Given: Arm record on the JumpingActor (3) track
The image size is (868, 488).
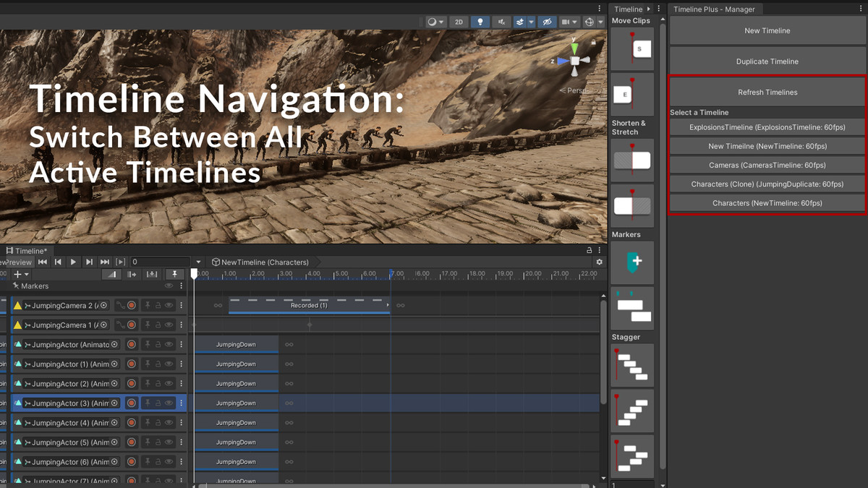Looking at the screenshot, I should (130, 403).
